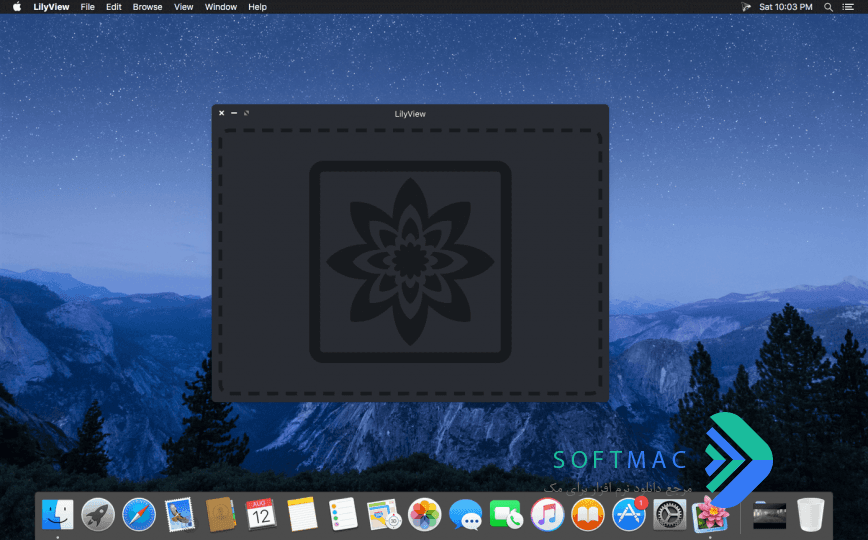The height and width of the screenshot is (540, 868).
Task: Click the flower drop zone in LilyView
Action: click(410, 262)
